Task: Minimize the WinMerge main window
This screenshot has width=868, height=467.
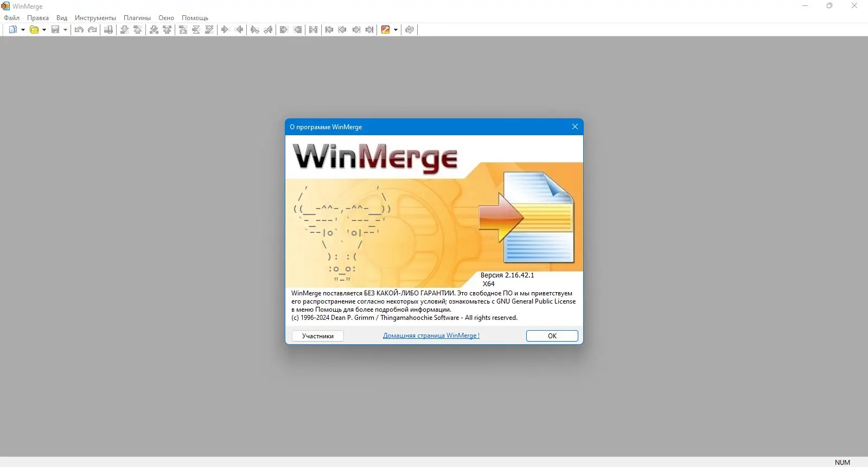Action: (805, 6)
